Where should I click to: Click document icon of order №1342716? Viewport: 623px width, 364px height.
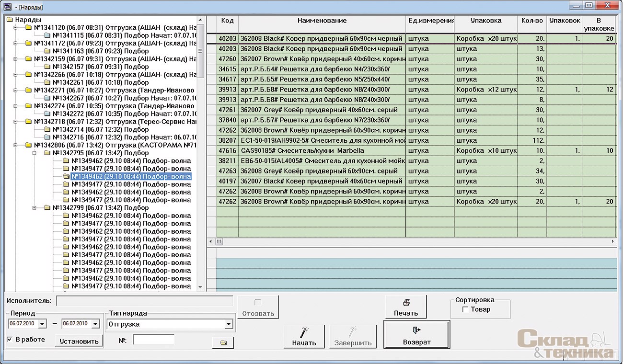[47, 137]
